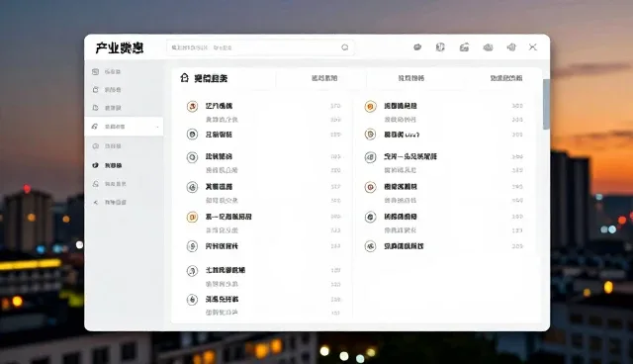633x364 pixels.
Task: Open the highlighted white sidebar item
Action: pos(124,127)
